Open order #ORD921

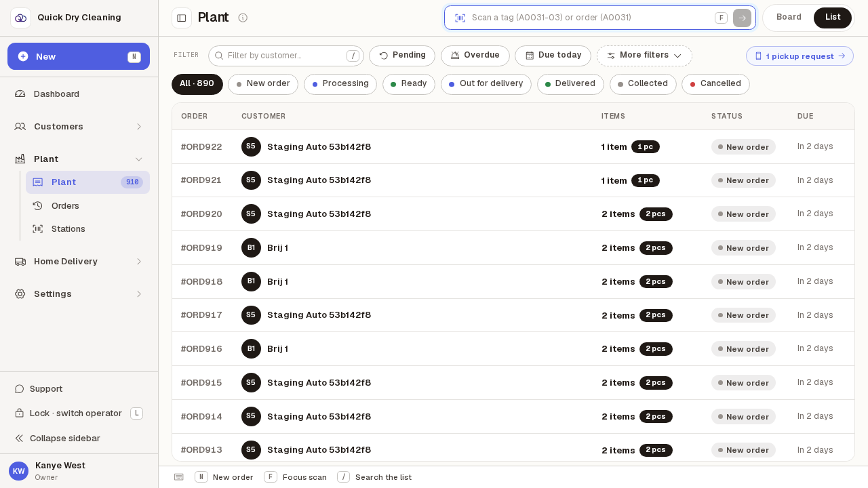click(513, 180)
